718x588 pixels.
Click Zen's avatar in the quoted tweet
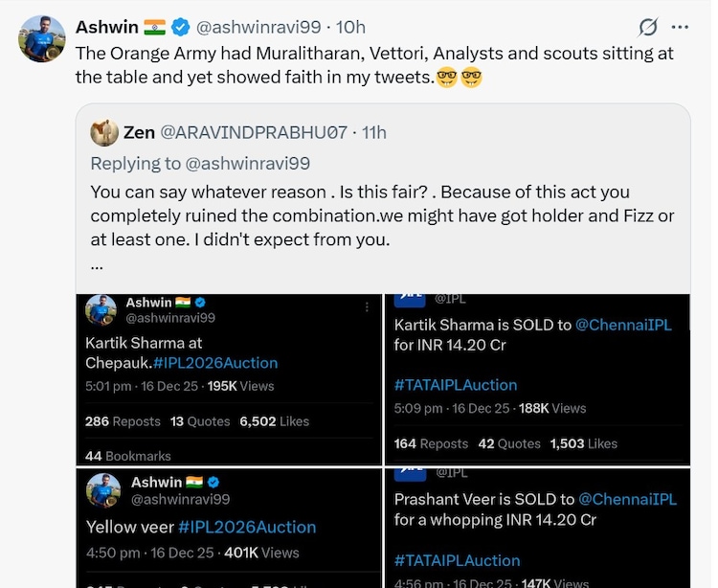[104, 132]
